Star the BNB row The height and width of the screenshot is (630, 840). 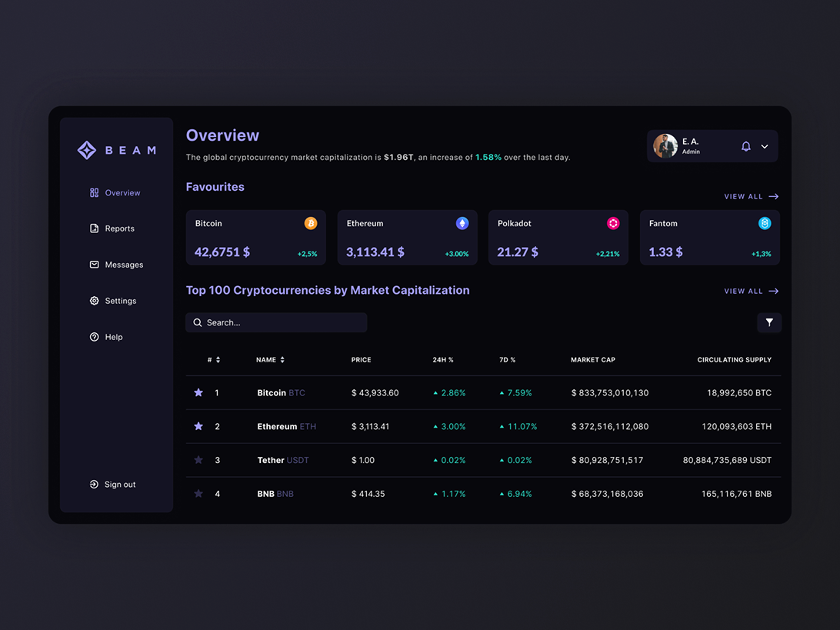click(198, 494)
